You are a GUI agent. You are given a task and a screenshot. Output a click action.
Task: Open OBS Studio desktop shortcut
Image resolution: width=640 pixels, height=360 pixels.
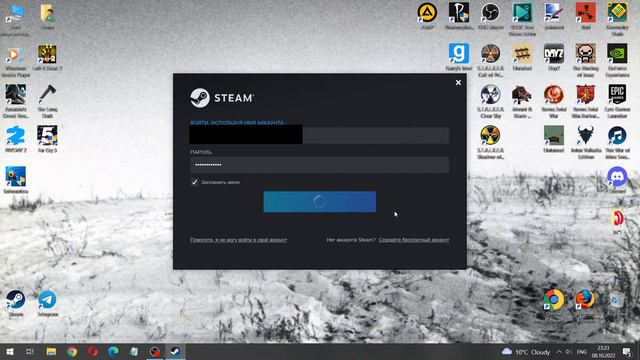pos(490,16)
